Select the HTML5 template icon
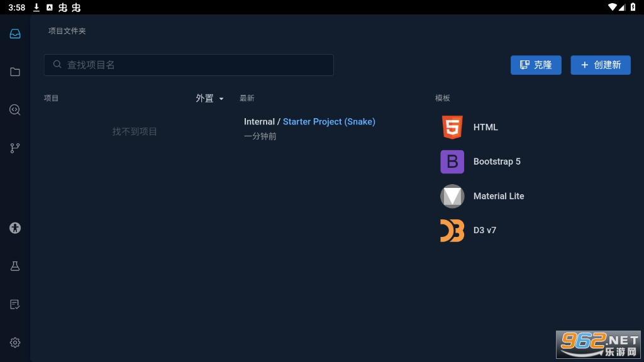 click(452, 128)
